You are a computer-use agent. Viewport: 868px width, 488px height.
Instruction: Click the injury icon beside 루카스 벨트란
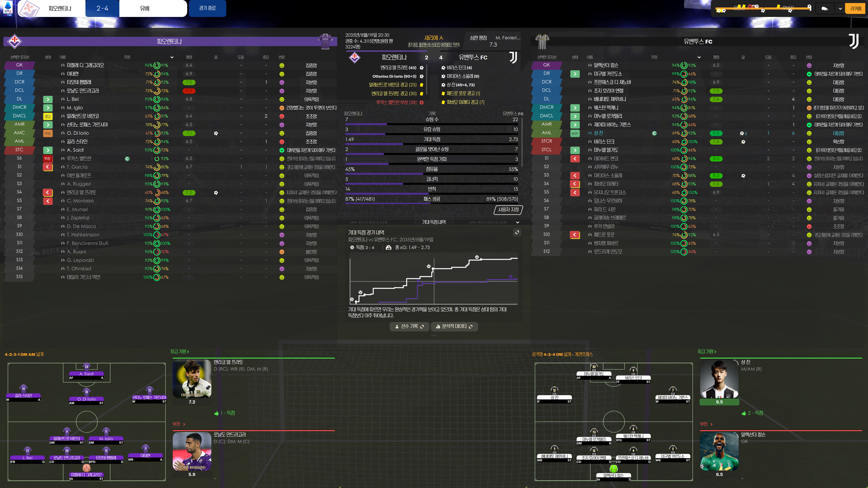(x=47, y=159)
